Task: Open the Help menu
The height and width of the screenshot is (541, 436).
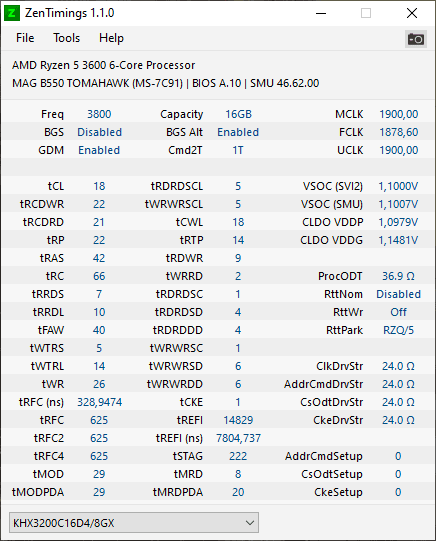Action: [111, 38]
